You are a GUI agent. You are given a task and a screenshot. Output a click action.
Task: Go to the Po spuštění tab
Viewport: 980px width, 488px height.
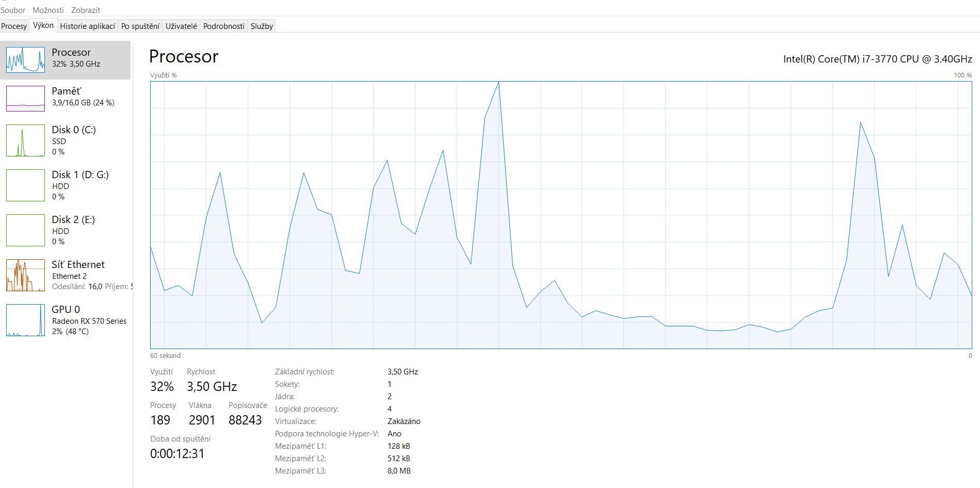click(140, 26)
